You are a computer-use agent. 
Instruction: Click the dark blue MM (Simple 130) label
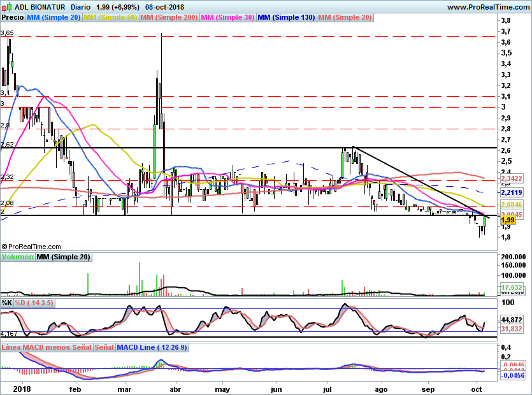[286, 17]
